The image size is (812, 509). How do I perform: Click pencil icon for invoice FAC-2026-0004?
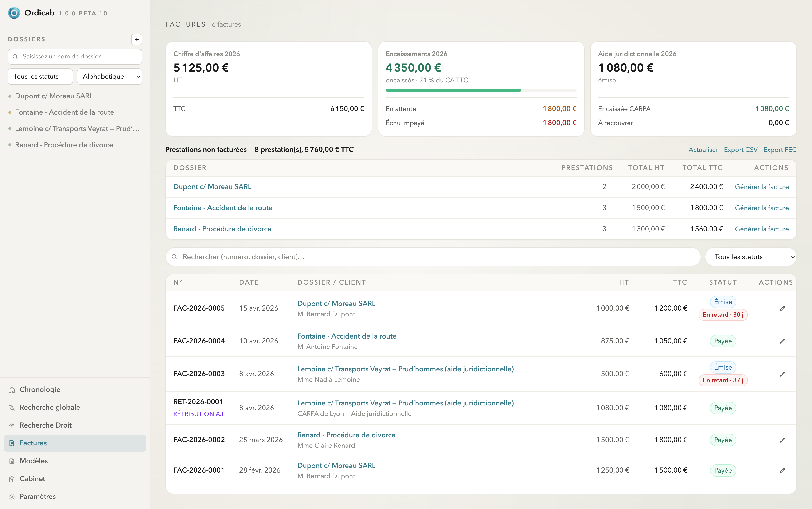point(782,341)
